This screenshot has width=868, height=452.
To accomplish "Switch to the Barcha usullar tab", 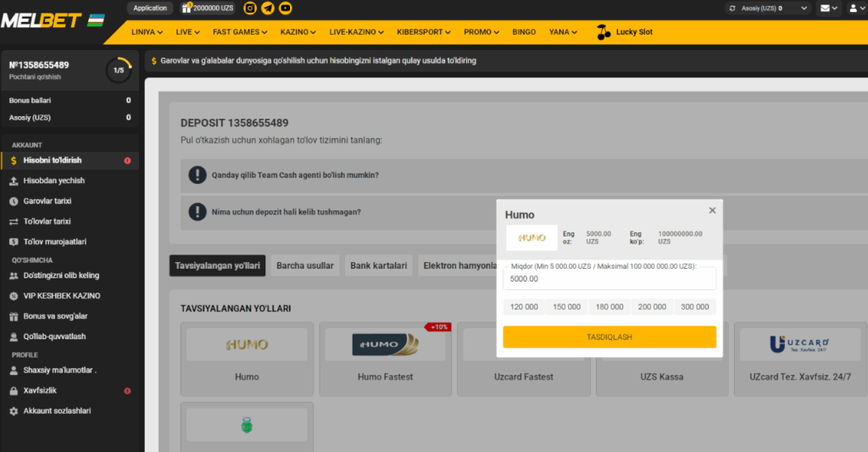I will click(305, 265).
